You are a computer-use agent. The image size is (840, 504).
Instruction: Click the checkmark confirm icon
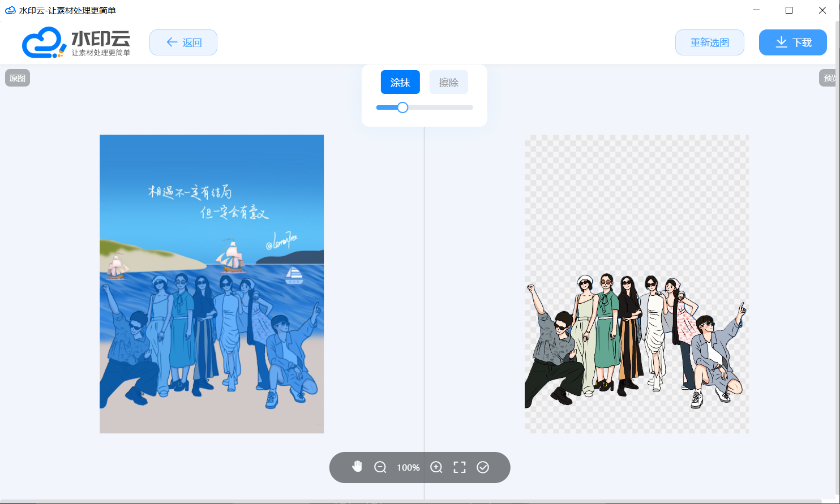click(x=483, y=467)
